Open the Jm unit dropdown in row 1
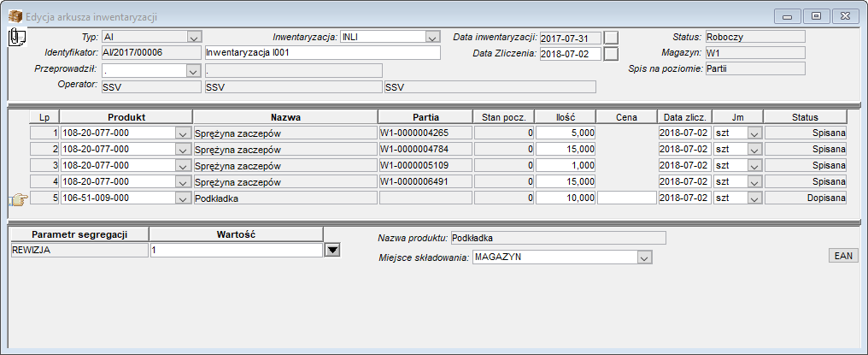This screenshot has height=355, width=868. pyautogui.click(x=754, y=133)
